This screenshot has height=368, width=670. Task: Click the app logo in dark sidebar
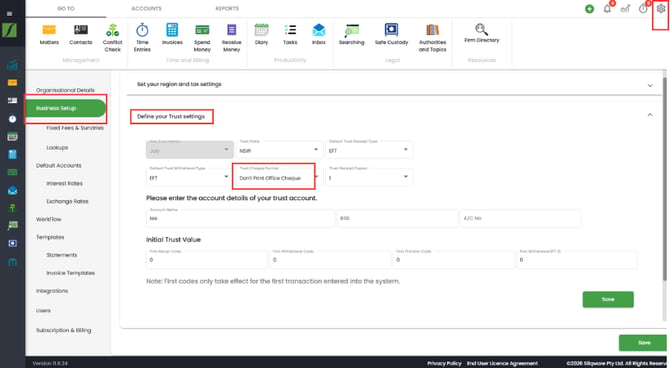coord(9,30)
